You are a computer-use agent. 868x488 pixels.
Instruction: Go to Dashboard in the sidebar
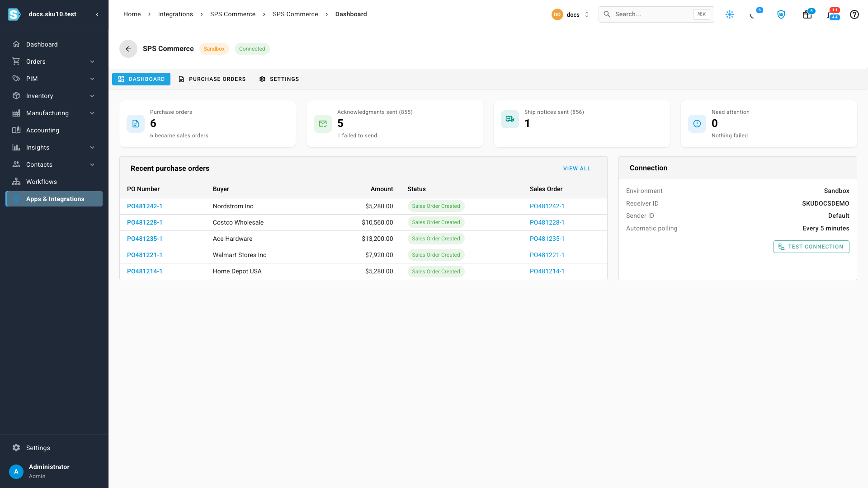pos(54,44)
